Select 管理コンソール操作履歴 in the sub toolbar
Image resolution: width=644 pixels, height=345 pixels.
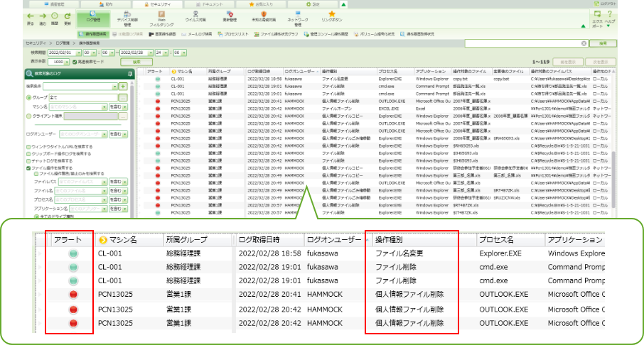[x=326, y=34]
